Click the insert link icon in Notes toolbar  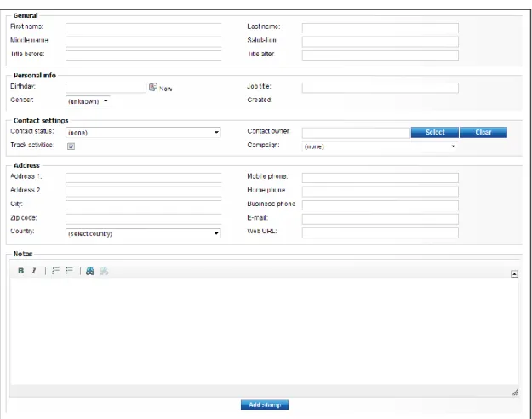tap(90, 271)
